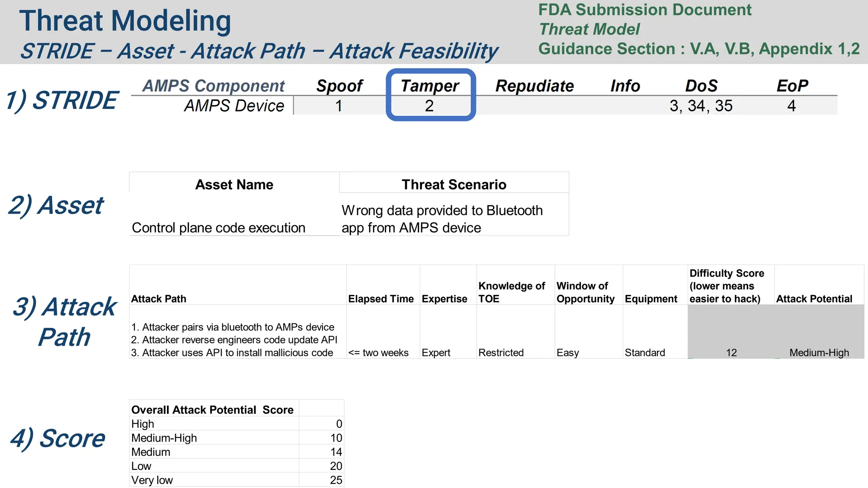868x488 pixels.
Task: Select the 'Threat Scenario' table header
Action: 454,185
